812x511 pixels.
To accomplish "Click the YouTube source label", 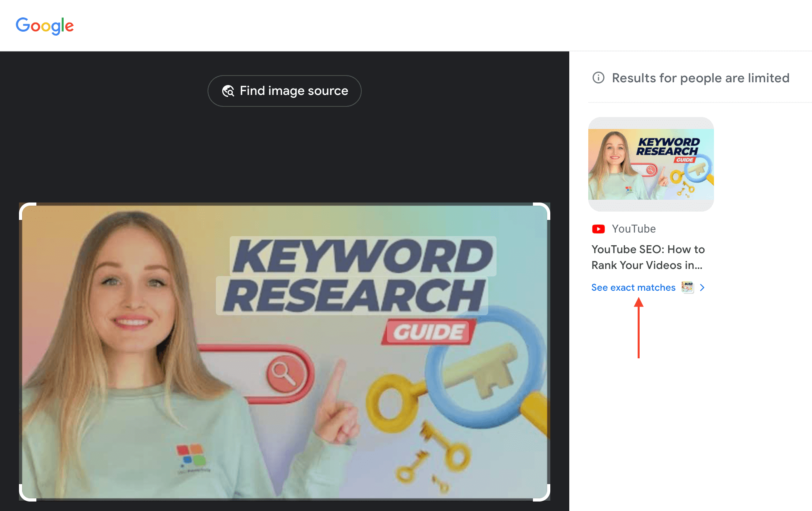I will [633, 229].
